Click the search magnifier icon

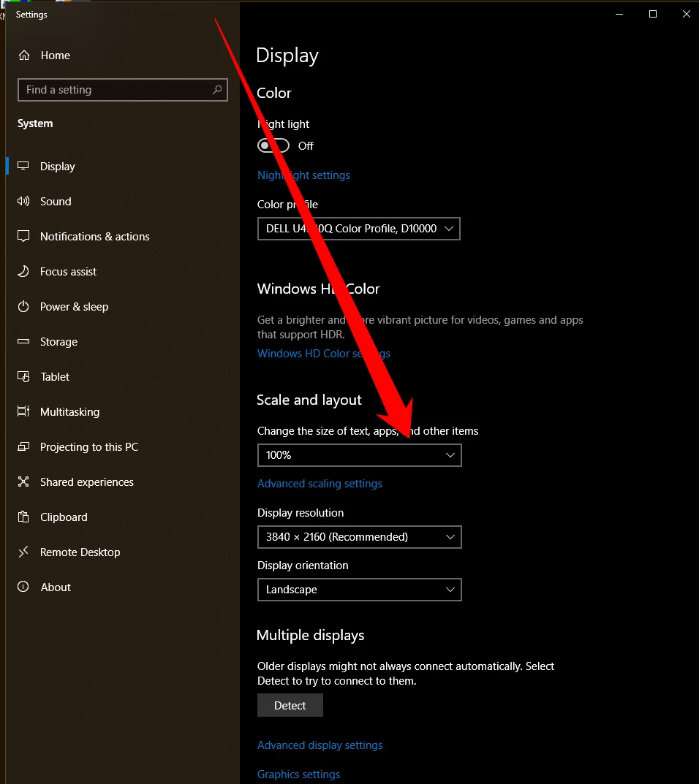[x=217, y=89]
